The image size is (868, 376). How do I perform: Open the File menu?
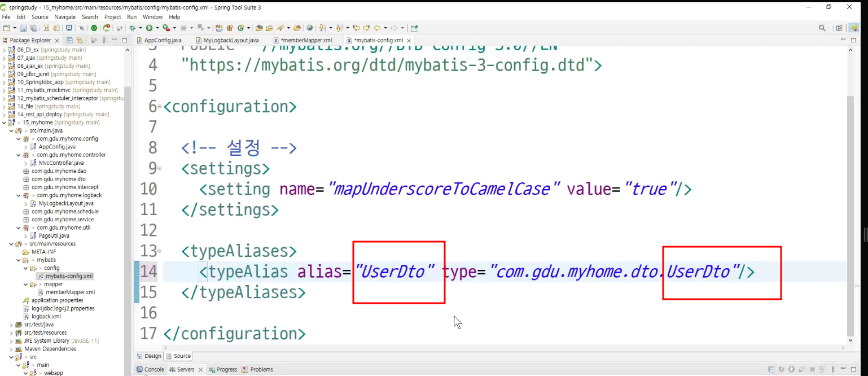pyautogui.click(x=6, y=17)
